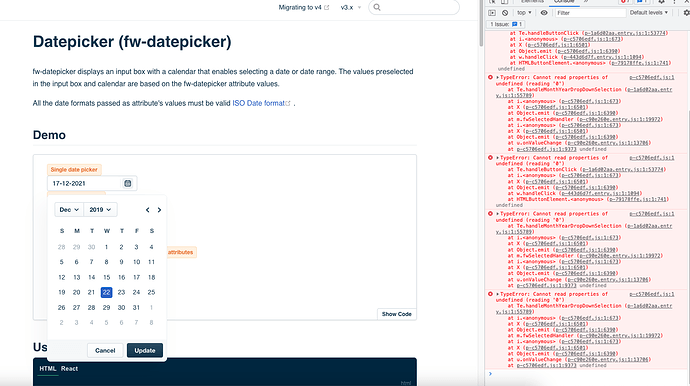Switch to the Elements tab in DevTools

(532, 2)
